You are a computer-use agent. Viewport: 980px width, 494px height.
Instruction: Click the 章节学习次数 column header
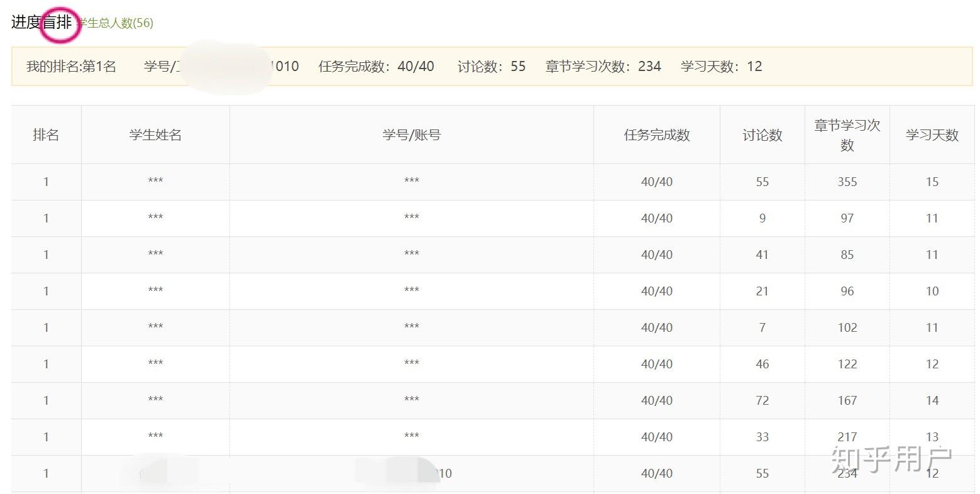point(847,134)
